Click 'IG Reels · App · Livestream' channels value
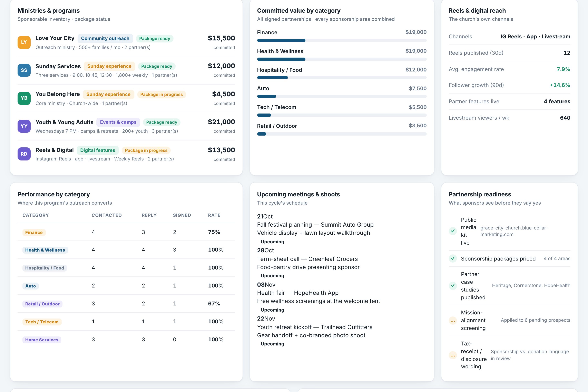Screen dimensions: 588x392 click(536, 37)
